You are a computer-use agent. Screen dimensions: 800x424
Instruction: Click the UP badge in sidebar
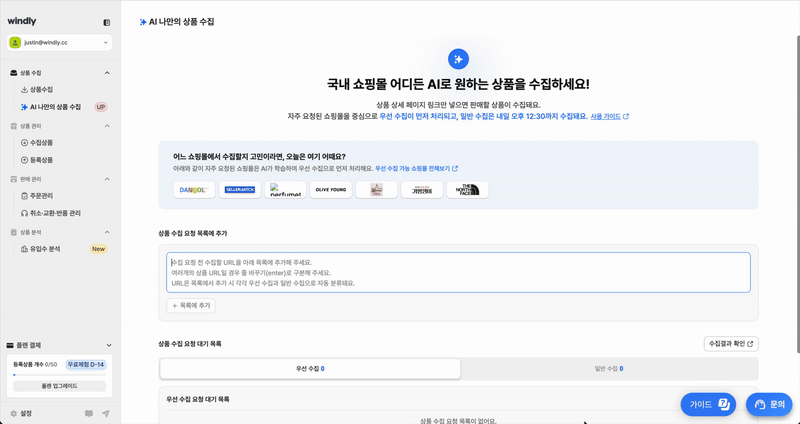coord(101,107)
